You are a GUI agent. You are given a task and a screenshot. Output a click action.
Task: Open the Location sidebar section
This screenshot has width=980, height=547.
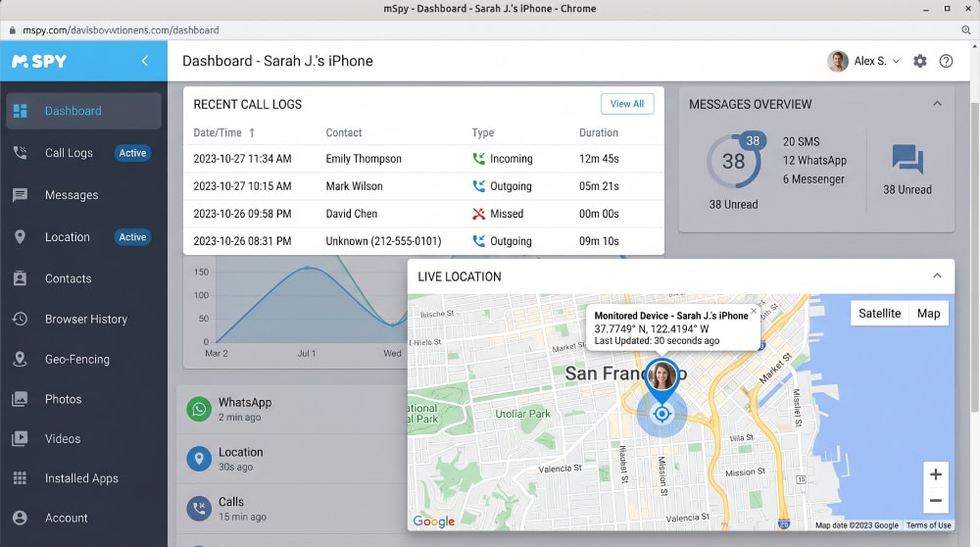tap(83, 237)
